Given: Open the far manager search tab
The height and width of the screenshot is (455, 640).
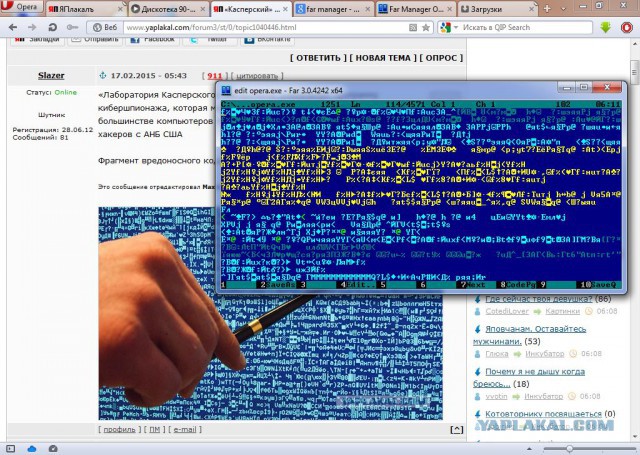Looking at the screenshot, I should point(333,9).
